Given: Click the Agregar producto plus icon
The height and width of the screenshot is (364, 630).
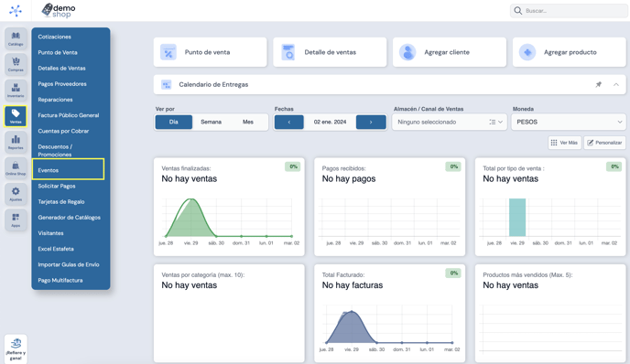Looking at the screenshot, I should click(x=527, y=52).
